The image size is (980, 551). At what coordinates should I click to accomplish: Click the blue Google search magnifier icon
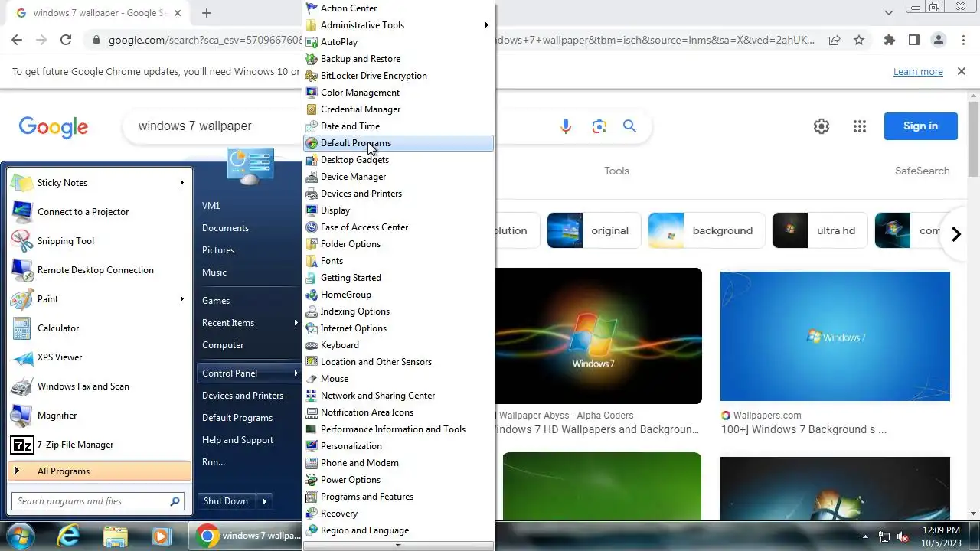coord(629,126)
